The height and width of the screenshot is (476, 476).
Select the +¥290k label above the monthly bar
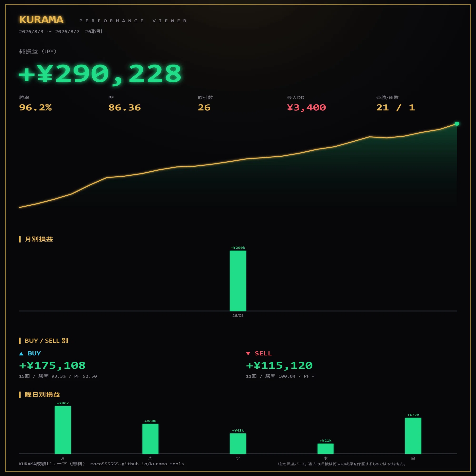tap(238, 248)
